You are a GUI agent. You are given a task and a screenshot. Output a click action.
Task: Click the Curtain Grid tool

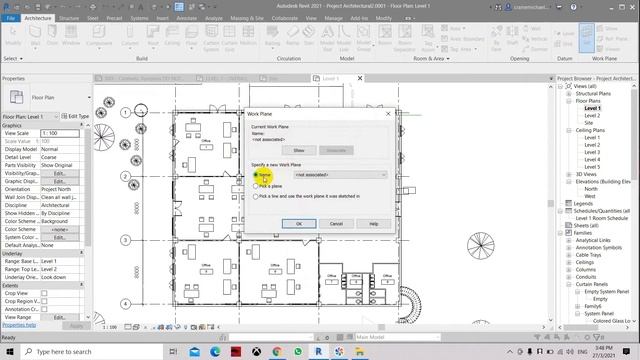point(229,38)
